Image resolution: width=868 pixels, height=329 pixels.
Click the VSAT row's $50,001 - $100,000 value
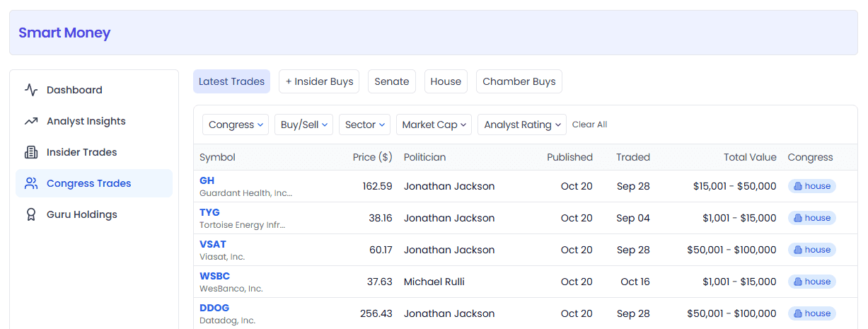[x=731, y=250]
